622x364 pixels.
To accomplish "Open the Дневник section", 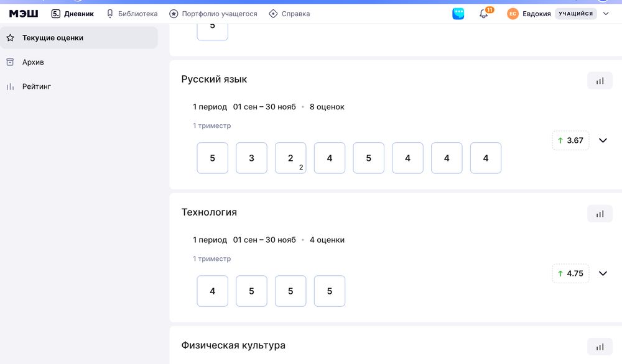I will click(73, 14).
